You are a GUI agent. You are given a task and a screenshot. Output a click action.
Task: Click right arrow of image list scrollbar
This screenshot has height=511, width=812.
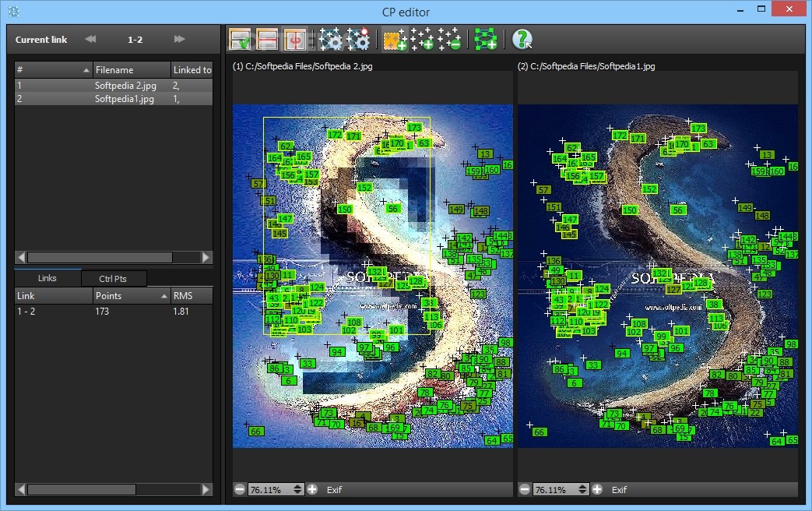(x=206, y=257)
